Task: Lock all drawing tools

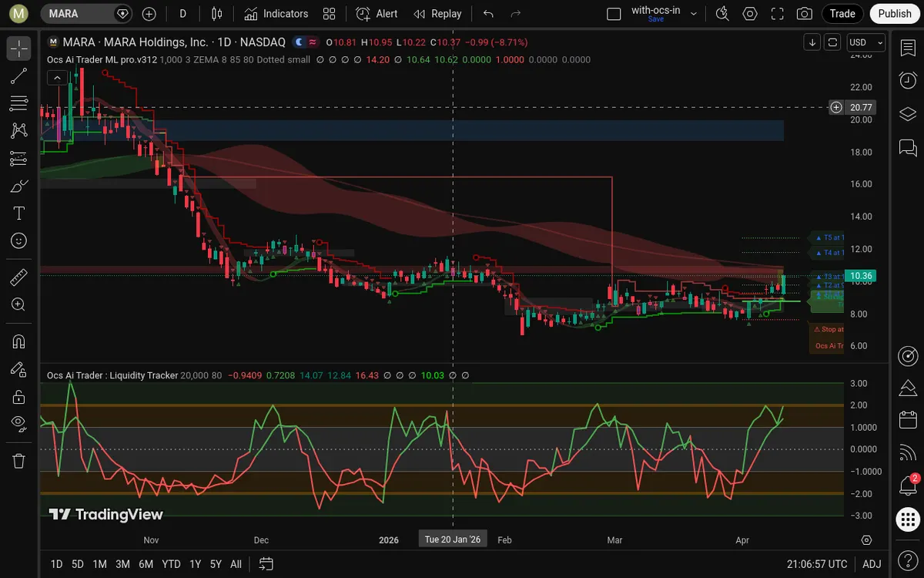Action: [19, 397]
